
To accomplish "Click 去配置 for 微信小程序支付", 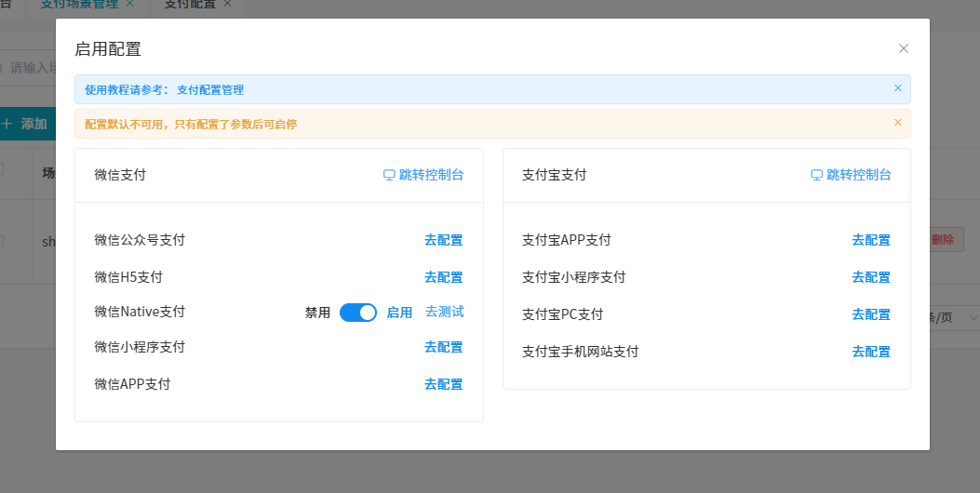I will (x=444, y=347).
